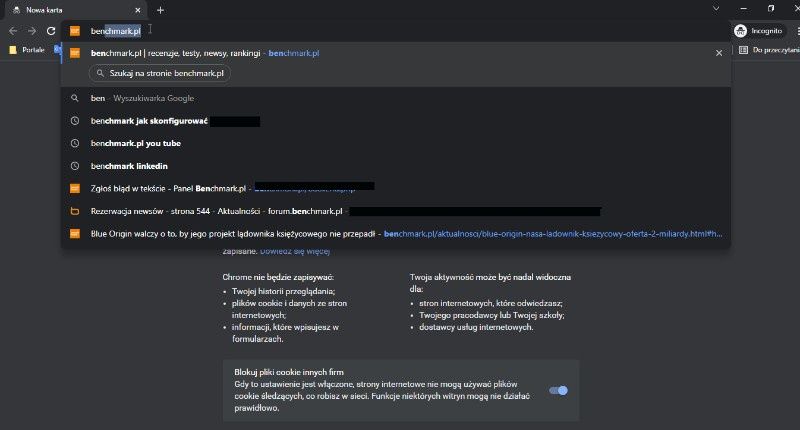This screenshot has width=800, height=430.
Task: Click magnifier icon beside ben suggestion
Action: 74,98
